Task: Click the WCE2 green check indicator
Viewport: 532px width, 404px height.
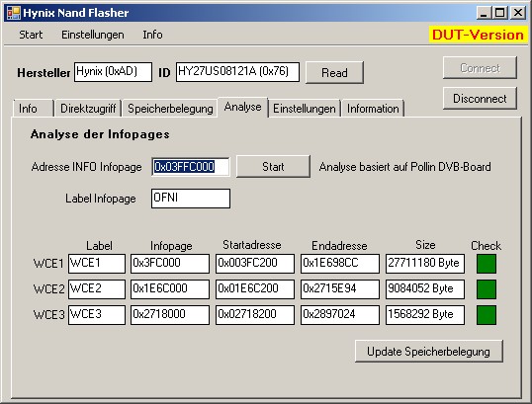Action: [x=487, y=289]
